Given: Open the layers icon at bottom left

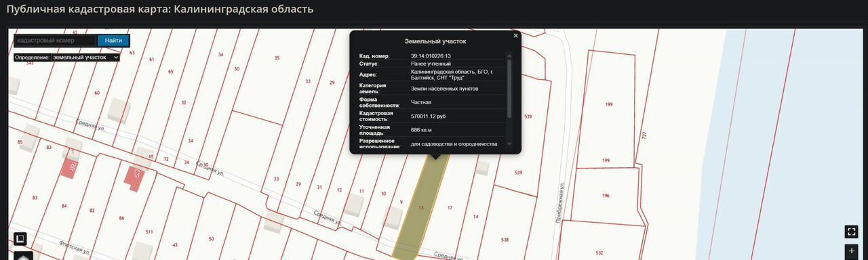Looking at the screenshot, I should point(23,257).
